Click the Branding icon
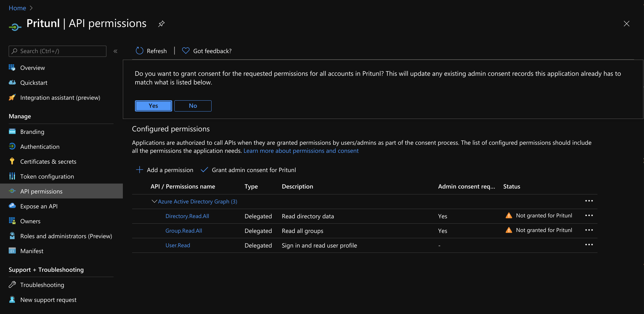The width and height of the screenshot is (644, 314). click(12, 131)
